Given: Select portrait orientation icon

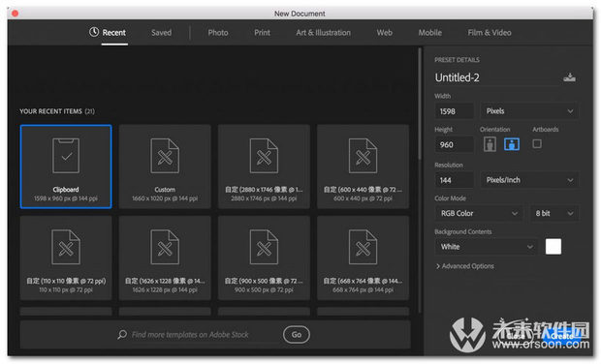Looking at the screenshot, I should point(490,144).
